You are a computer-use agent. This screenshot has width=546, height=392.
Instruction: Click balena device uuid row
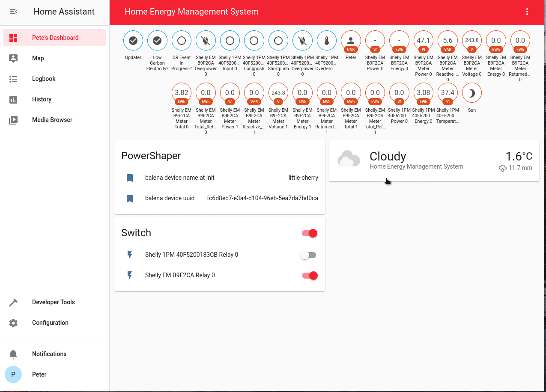[220, 198]
